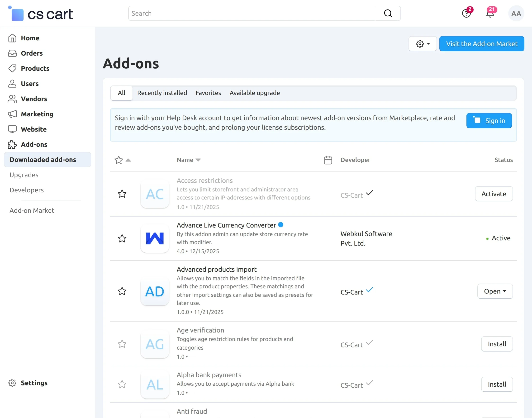This screenshot has width=532, height=418.
Task: Sort by the Name column dropdown
Action: pos(188,160)
